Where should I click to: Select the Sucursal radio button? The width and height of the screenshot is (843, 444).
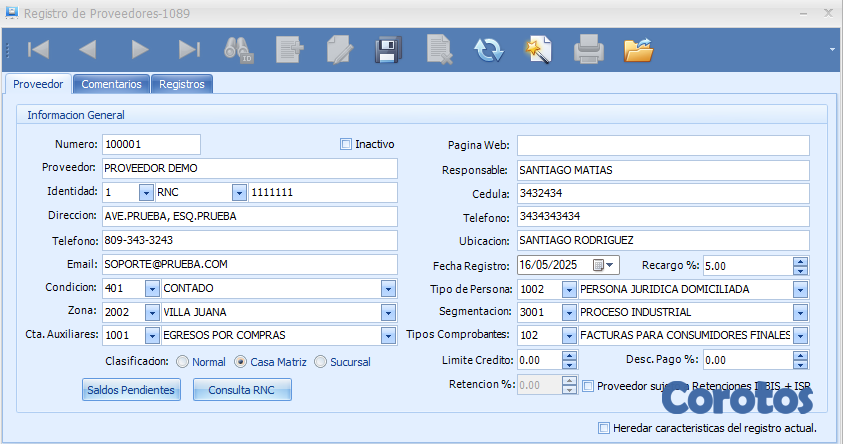[321, 361]
